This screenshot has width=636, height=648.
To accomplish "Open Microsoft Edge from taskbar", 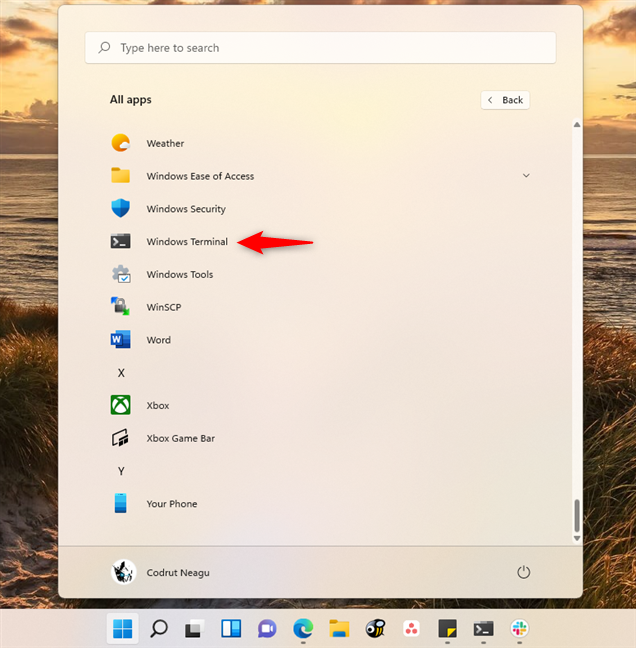I will (303, 629).
